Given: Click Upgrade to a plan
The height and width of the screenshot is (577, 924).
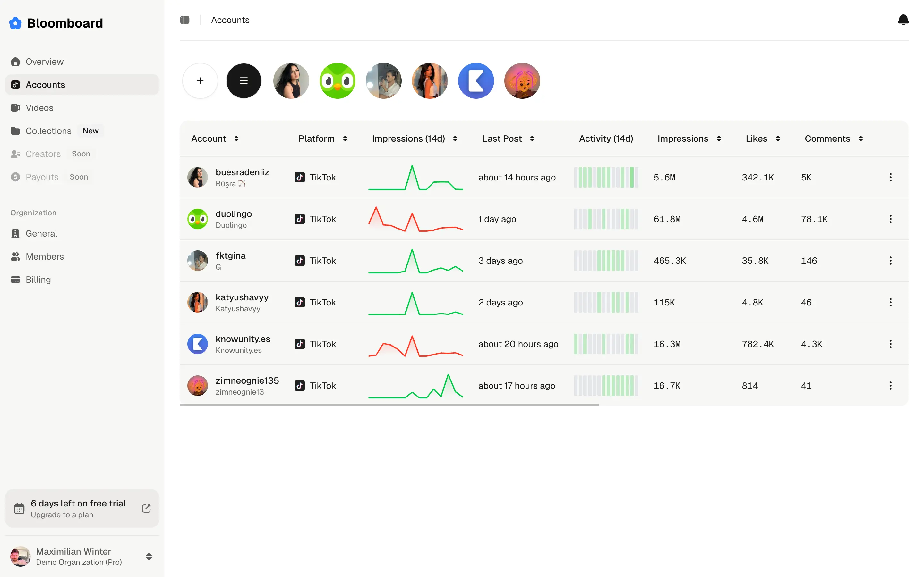Looking at the screenshot, I should click(62, 514).
